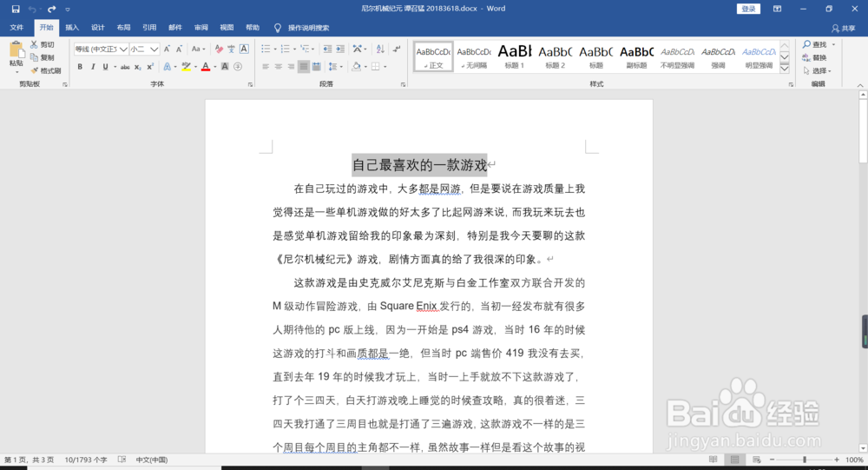The image size is (868, 470).
Task: Clear all formatting eraser icon
Action: point(219,49)
